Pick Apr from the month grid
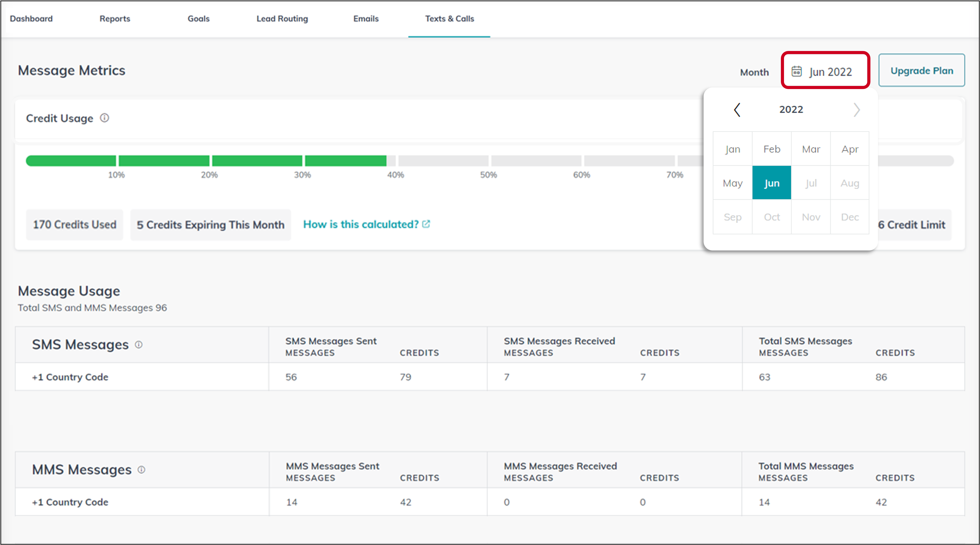Image resolution: width=980 pixels, height=545 pixels. coord(849,149)
